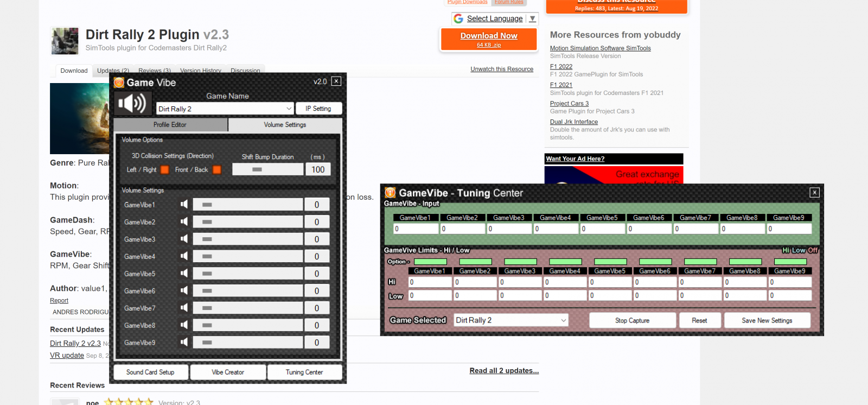
Task: Mute the GameVibe7 speaker icon
Action: point(184,308)
